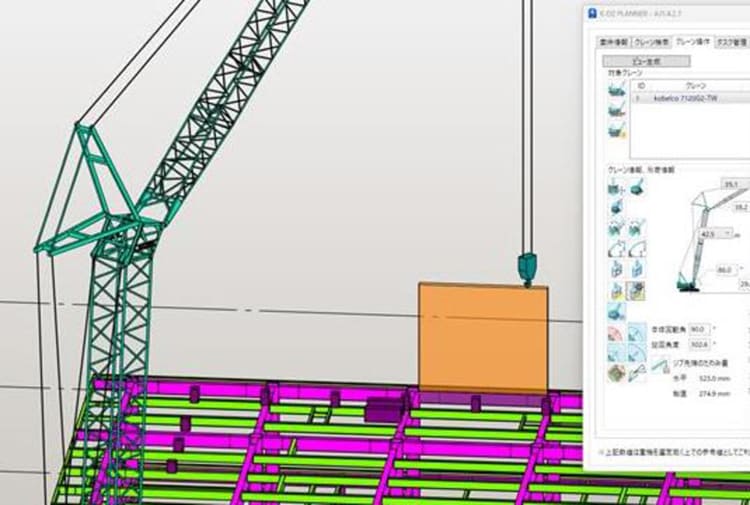Click the first crane placement icon under クレーン情報
The image size is (750, 505).
tap(617, 188)
